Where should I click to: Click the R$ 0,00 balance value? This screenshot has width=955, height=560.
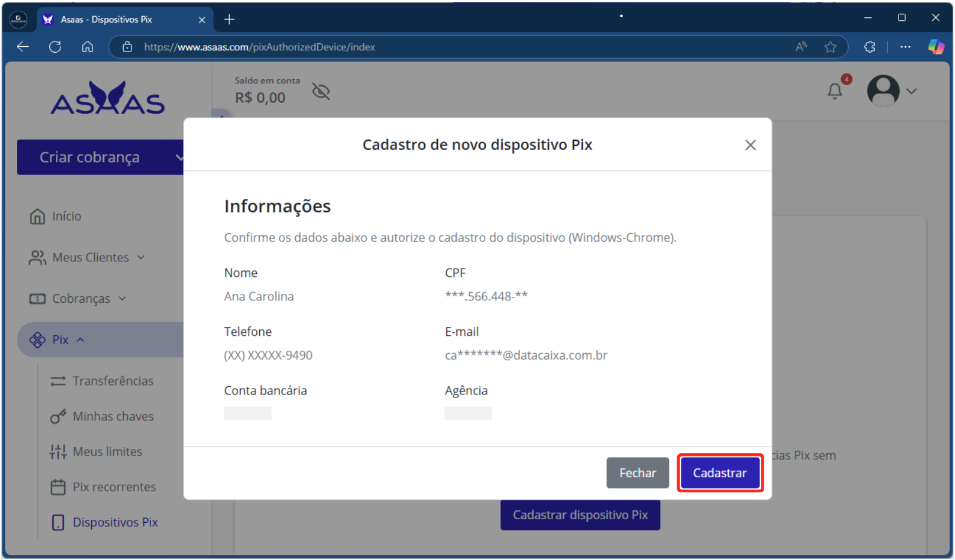pyautogui.click(x=260, y=98)
